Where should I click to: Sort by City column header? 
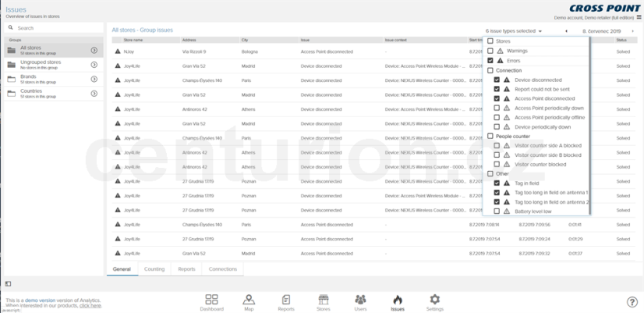coord(245,40)
